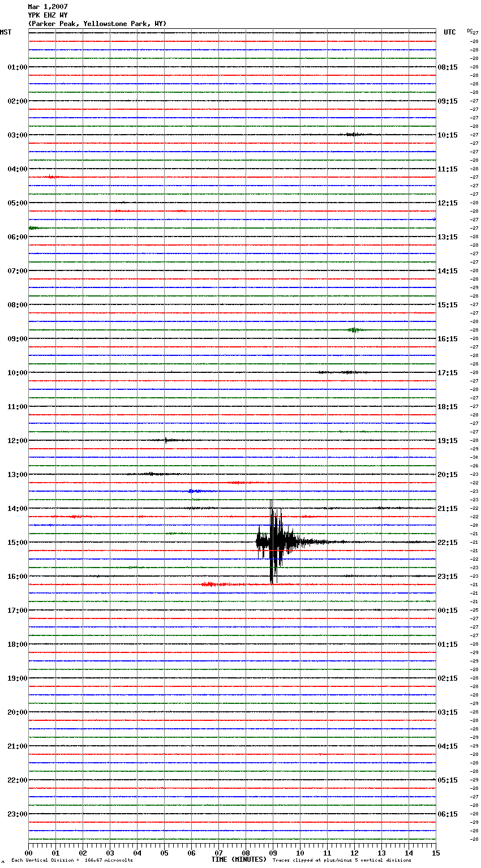Viewport: 481px width, 868px height.
Task: Click the MST "10:00" hour label
Action: point(18,373)
